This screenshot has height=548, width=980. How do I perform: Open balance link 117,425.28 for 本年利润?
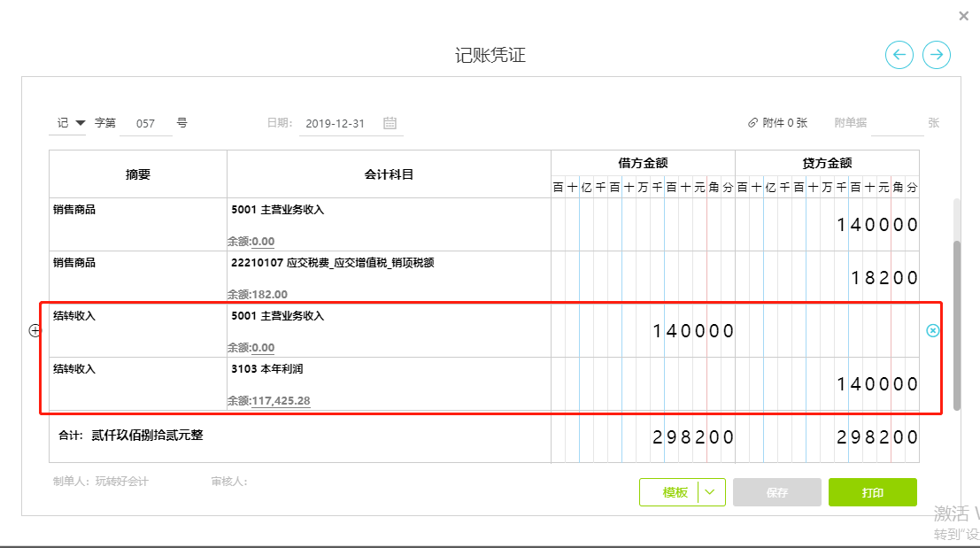281,401
